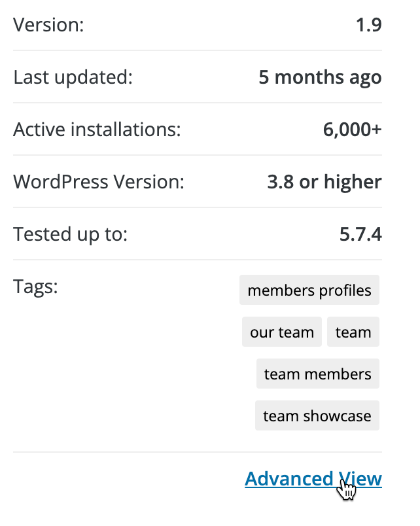Click the 'Tags:' label
420x526 pixels.
click(x=35, y=287)
